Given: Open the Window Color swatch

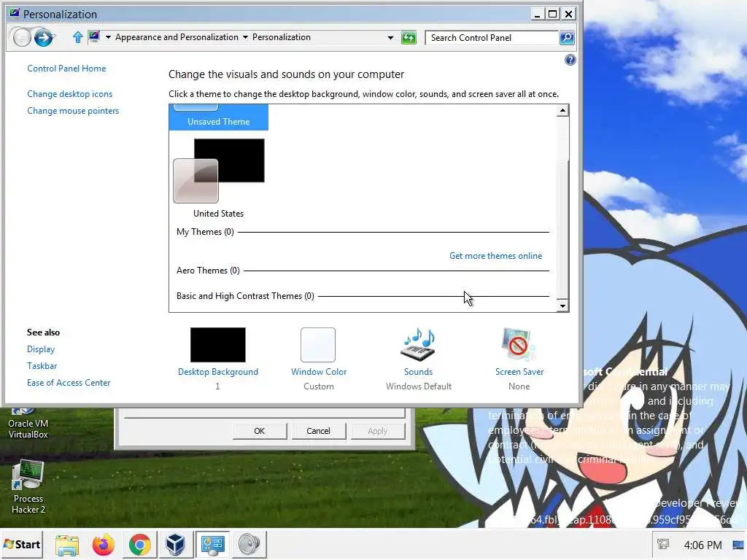Looking at the screenshot, I should pyautogui.click(x=318, y=345).
